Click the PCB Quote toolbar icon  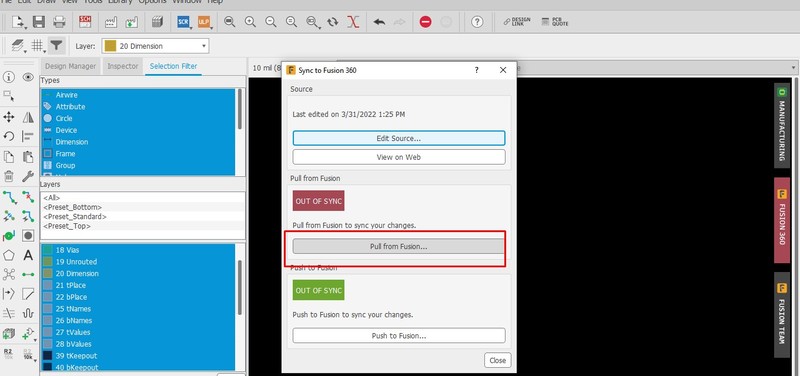(555, 22)
